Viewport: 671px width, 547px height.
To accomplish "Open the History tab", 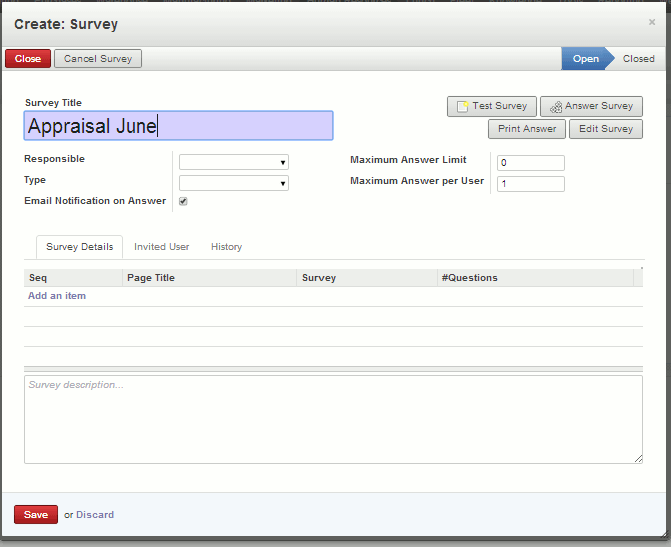I will click(x=226, y=247).
